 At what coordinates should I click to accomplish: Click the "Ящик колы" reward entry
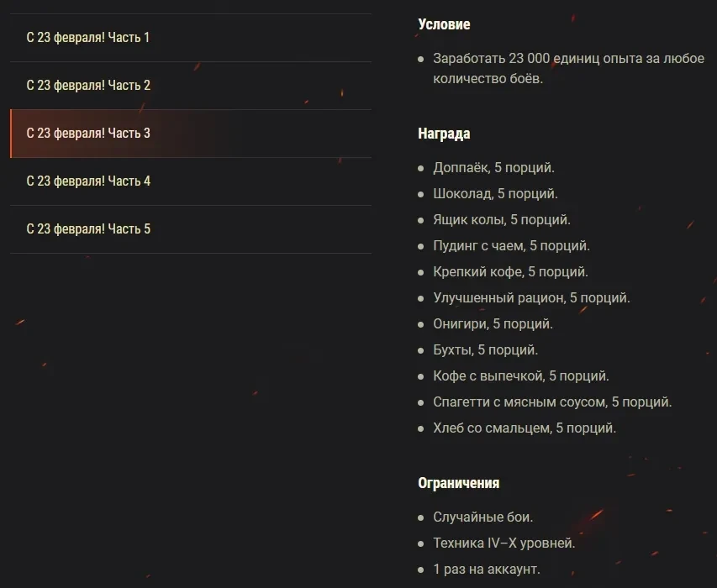pyautogui.click(x=502, y=220)
